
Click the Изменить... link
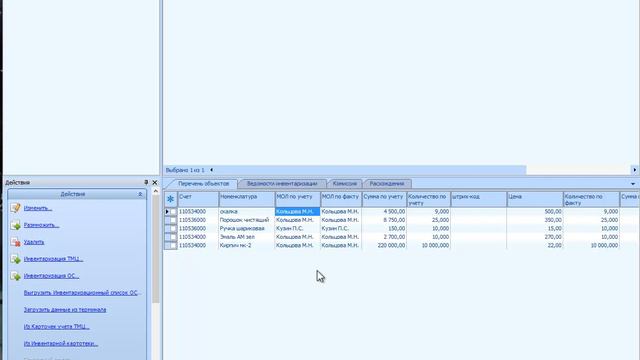(38, 208)
